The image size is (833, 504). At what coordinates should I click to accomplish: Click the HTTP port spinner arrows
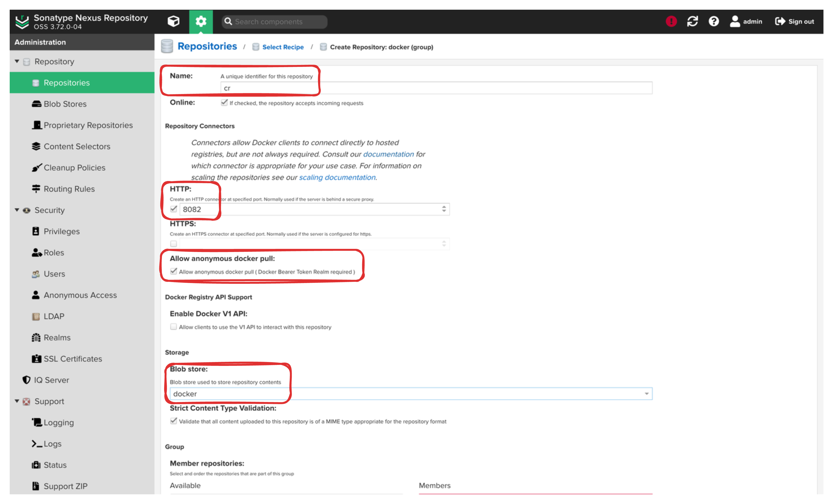(x=444, y=209)
